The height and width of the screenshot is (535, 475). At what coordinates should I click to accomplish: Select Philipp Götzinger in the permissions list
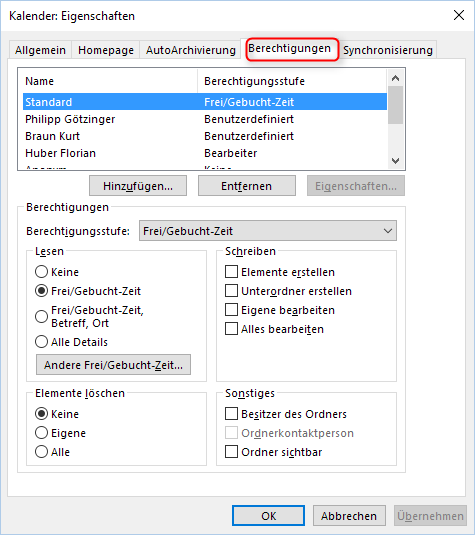205,119
